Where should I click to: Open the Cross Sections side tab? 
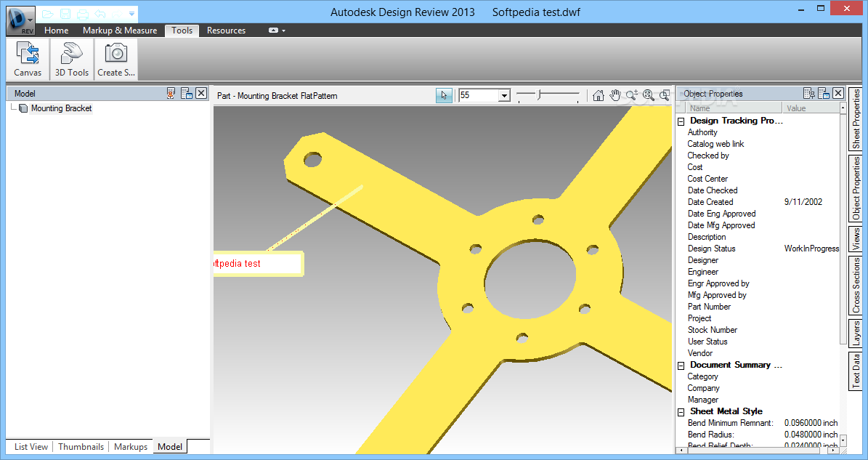click(856, 286)
